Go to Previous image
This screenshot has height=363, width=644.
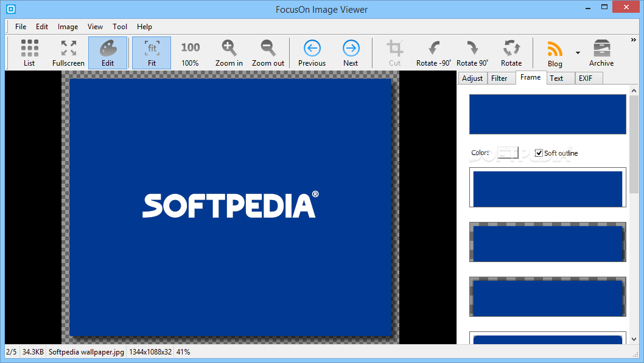pos(312,53)
